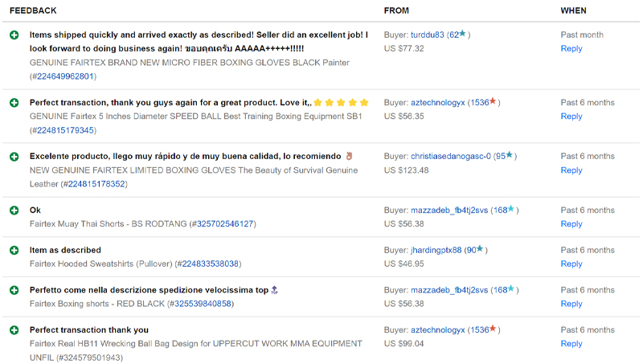Click positive feedback icon next to 'Ok'
Viewport: 643px width, 364px height.
point(14,211)
